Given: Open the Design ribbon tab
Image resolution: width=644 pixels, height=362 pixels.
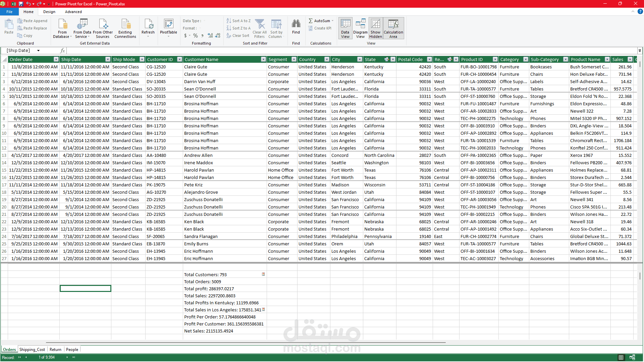Looking at the screenshot, I should tap(49, 12).
